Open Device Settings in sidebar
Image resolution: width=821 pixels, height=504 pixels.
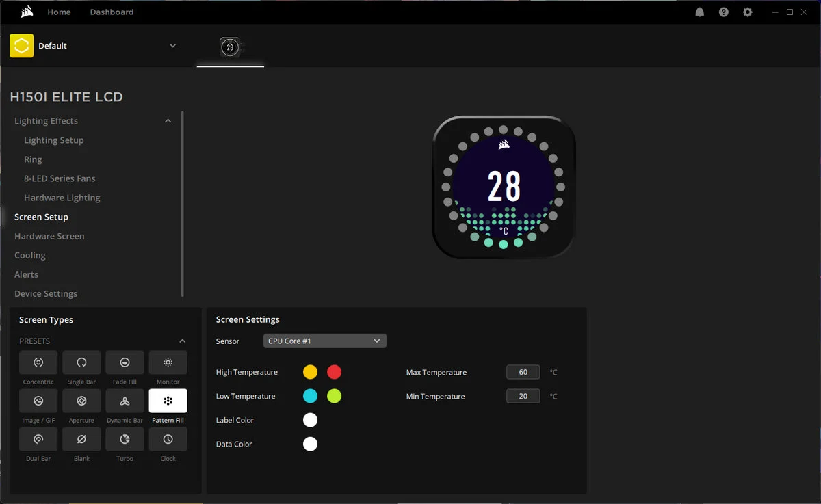pyautogui.click(x=46, y=293)
